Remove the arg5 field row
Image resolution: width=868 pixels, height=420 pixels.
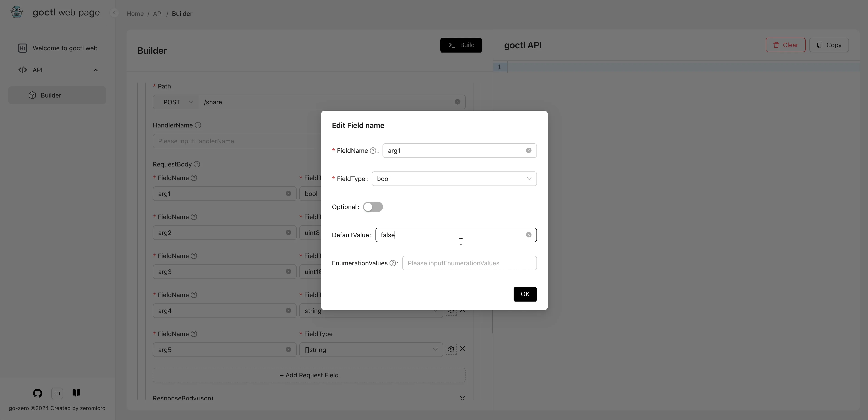pos(462,349)
